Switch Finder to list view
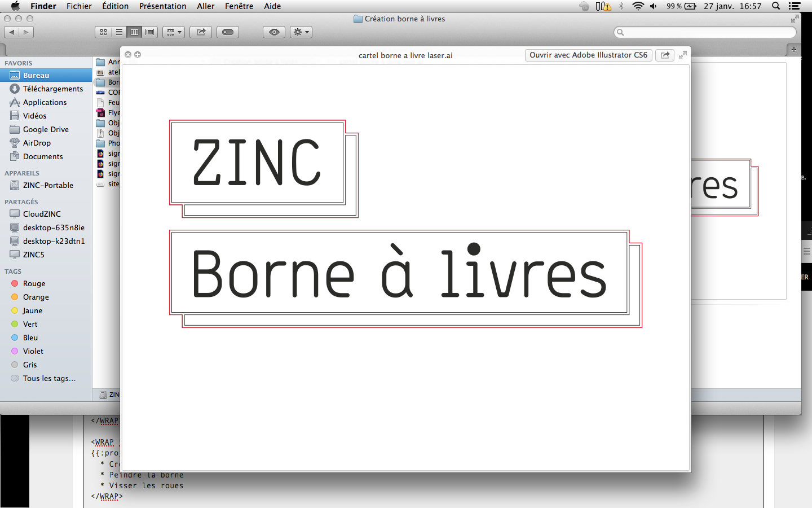The width and height of the screenshot is (812, 508). [x=119, y=32]
